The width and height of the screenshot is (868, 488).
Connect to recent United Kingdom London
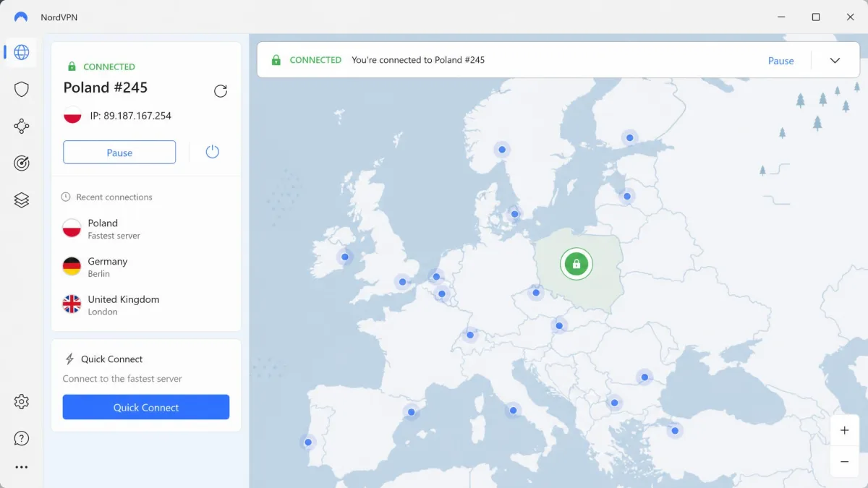[146, 304]
